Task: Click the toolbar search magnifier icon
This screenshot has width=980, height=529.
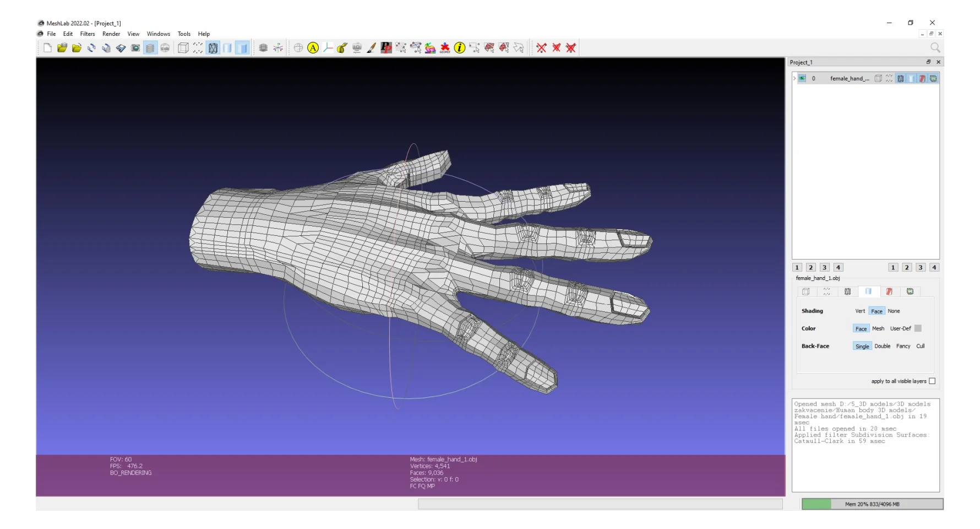Action: tap(935, 48)
